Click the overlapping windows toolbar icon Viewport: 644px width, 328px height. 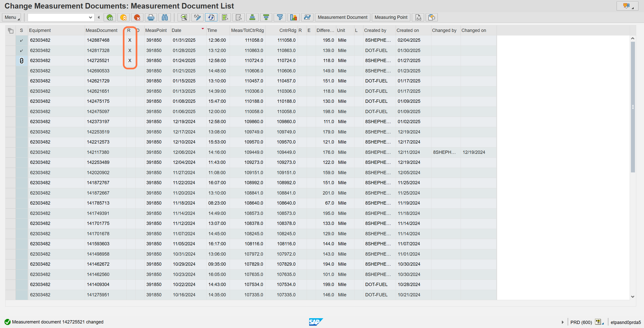coord(432,17)
